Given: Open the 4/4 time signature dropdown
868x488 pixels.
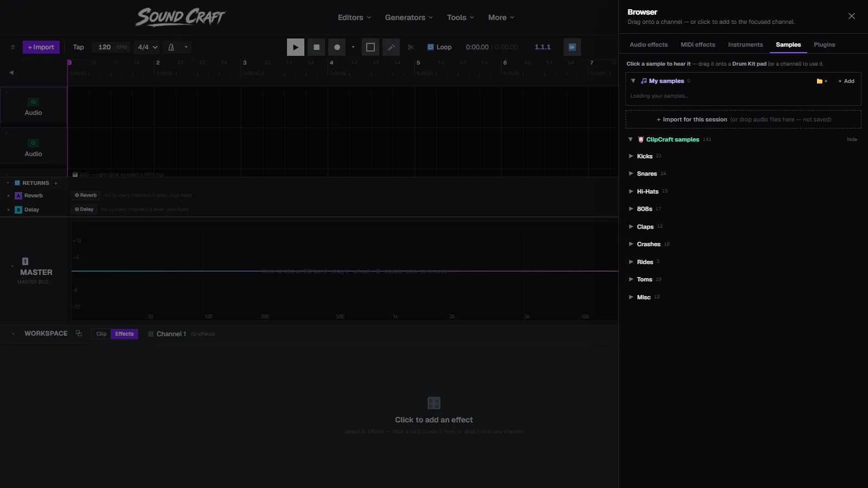Looking at the screenshot, I should (148, 47).
